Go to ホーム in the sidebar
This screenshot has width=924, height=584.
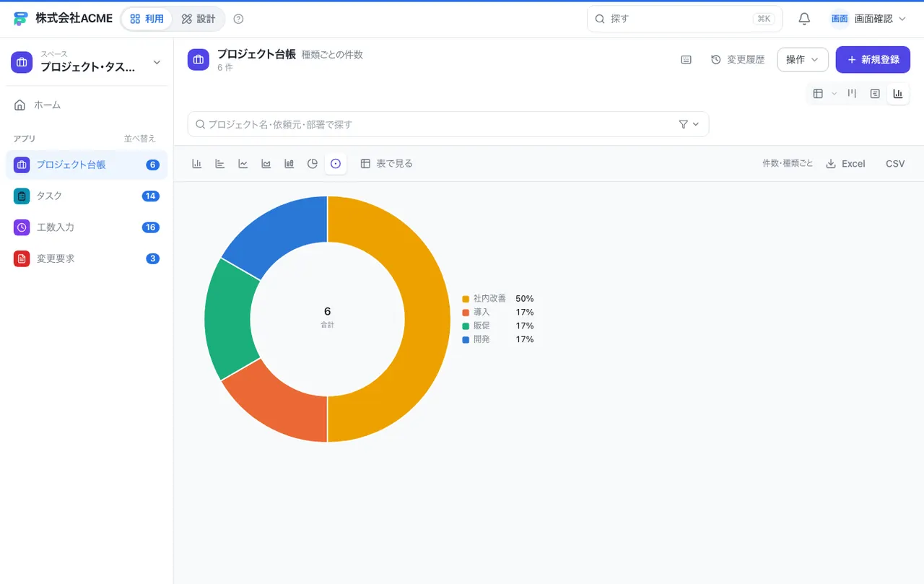coord(87,105)
